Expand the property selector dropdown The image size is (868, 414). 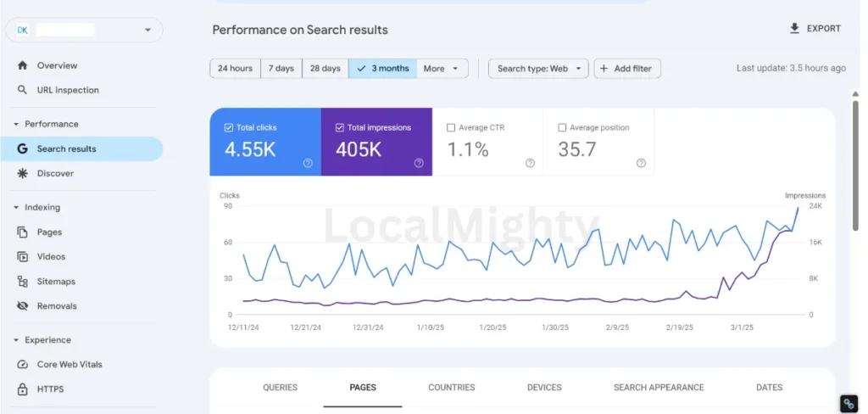(x=148, y=30)
